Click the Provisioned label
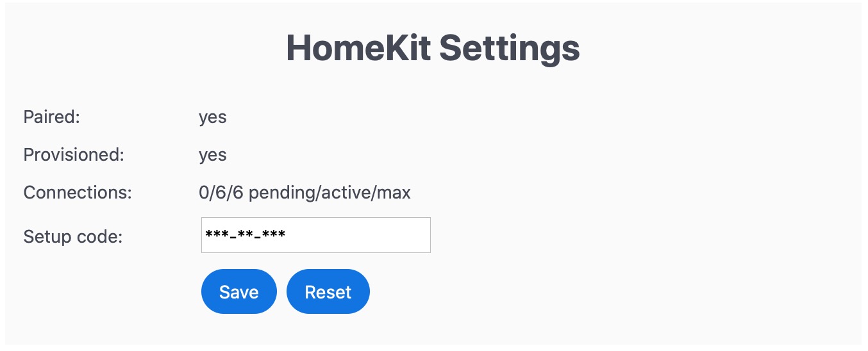Image resolution: width=868 pixels, height=351 pixels. point(74,155)
